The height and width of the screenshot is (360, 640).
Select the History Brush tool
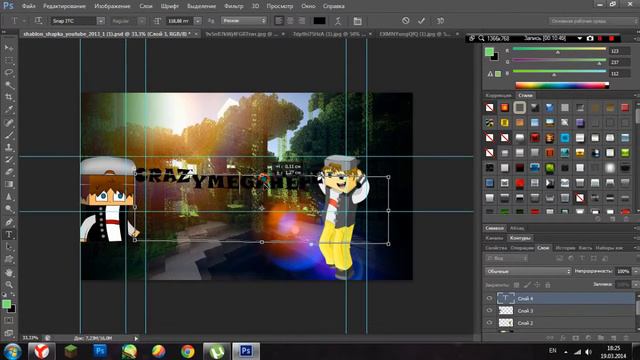click(9, 160)
